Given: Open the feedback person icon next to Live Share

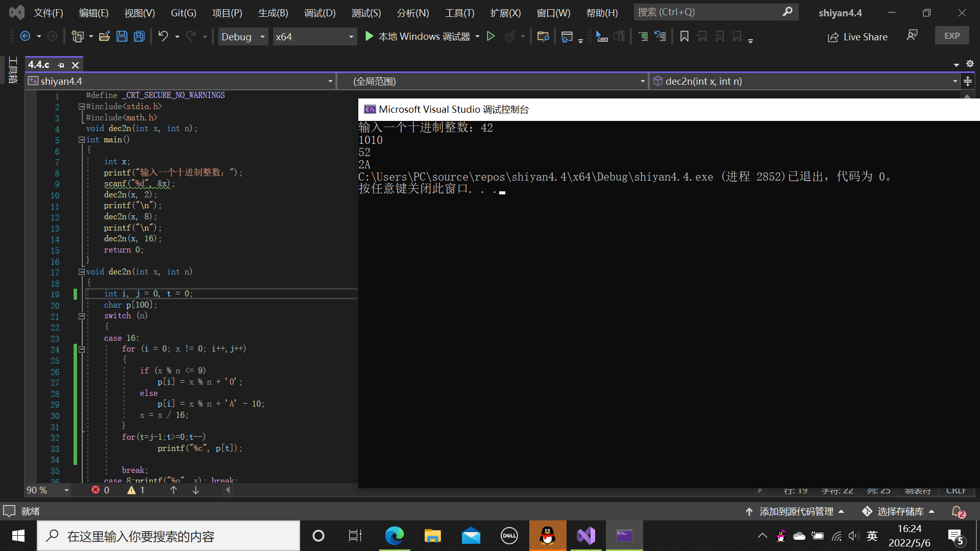Looking at the screenshot, I should (912, 35).
